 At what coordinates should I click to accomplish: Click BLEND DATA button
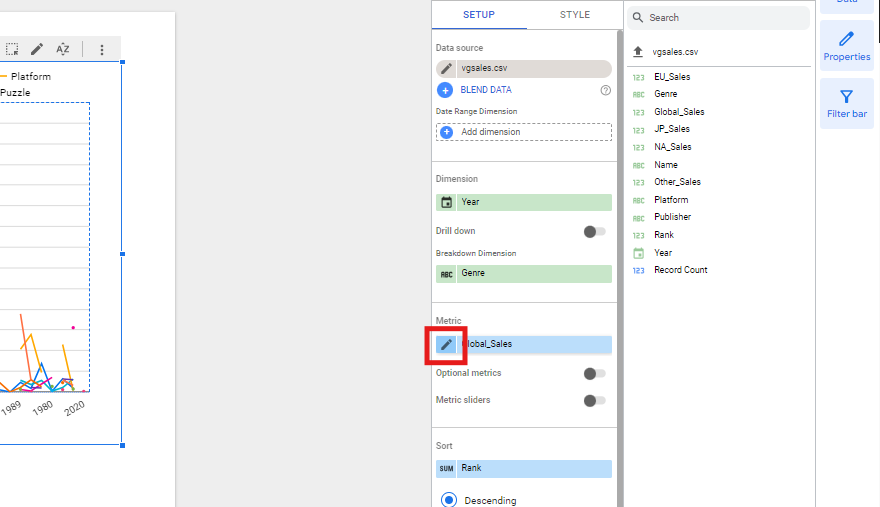[x=486, y=90]
